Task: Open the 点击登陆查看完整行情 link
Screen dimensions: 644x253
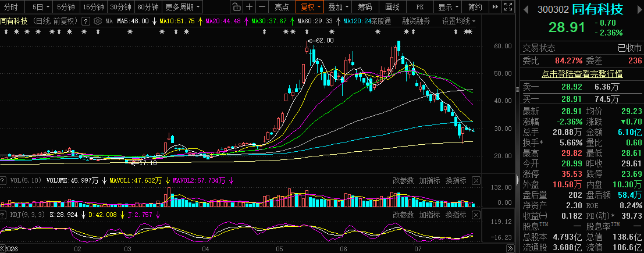Action: click(582, 74)
